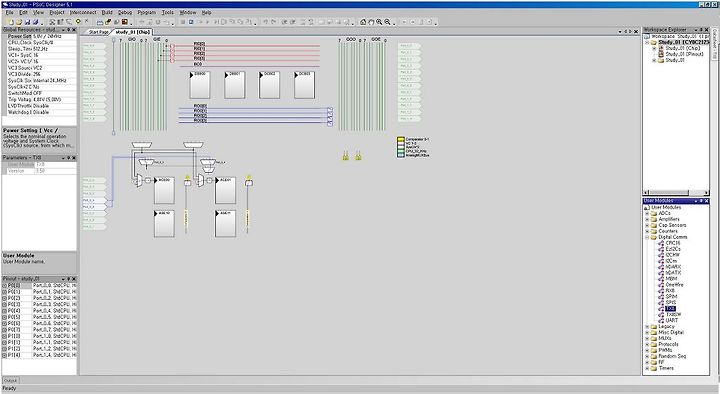720x394 pixels.
Task: Select the hand Pan tool icon
Action: coord(371,22)
